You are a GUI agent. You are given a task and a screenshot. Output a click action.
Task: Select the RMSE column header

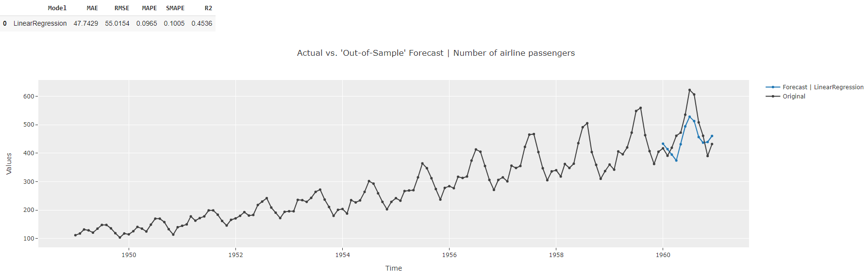122,8
